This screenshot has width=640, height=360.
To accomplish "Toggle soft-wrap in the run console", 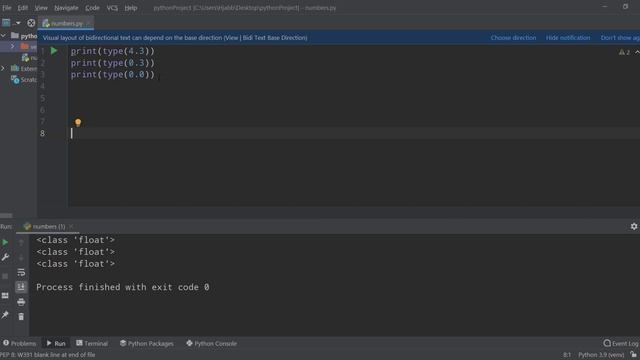I will (x=21, y=272).
